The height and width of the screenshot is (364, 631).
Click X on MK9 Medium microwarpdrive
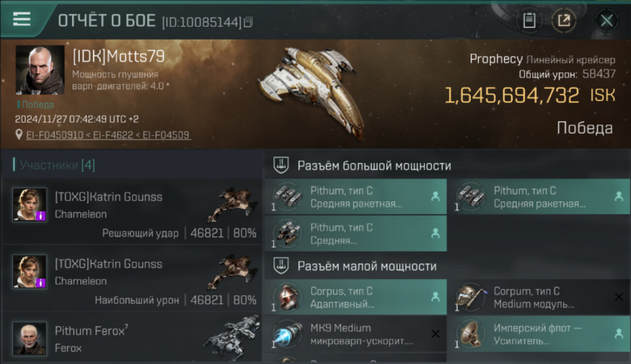(435, 333)
